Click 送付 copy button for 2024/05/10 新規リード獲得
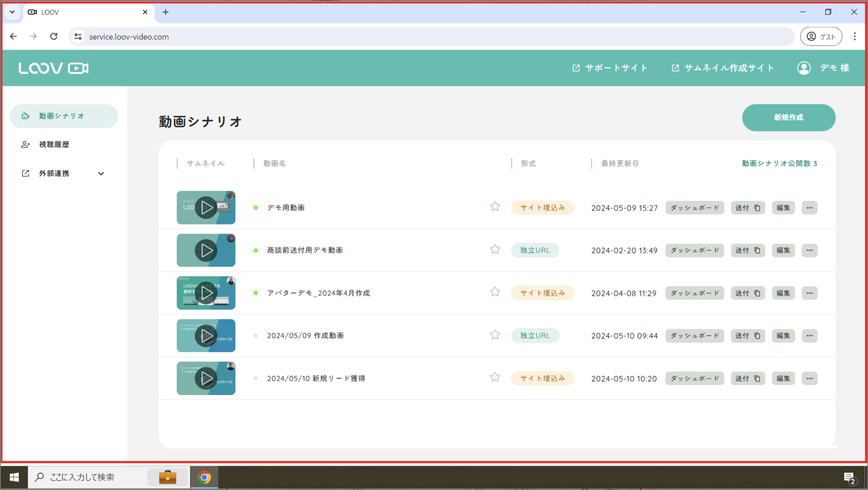The width and height of the screenshot is (868, 490). point(748,378)
